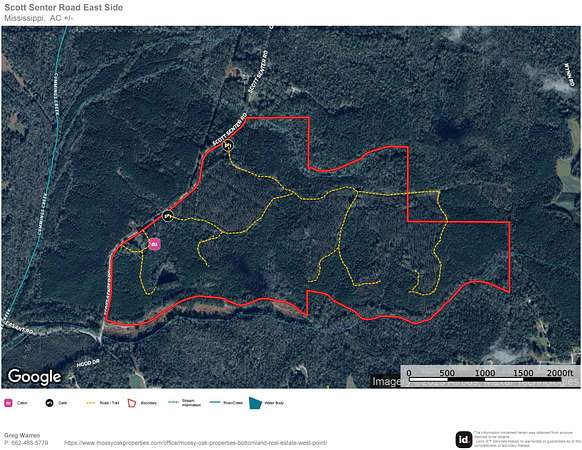Click the Water Body legend icon
Viewport: 582px width, 450px height.
[255, 403]
